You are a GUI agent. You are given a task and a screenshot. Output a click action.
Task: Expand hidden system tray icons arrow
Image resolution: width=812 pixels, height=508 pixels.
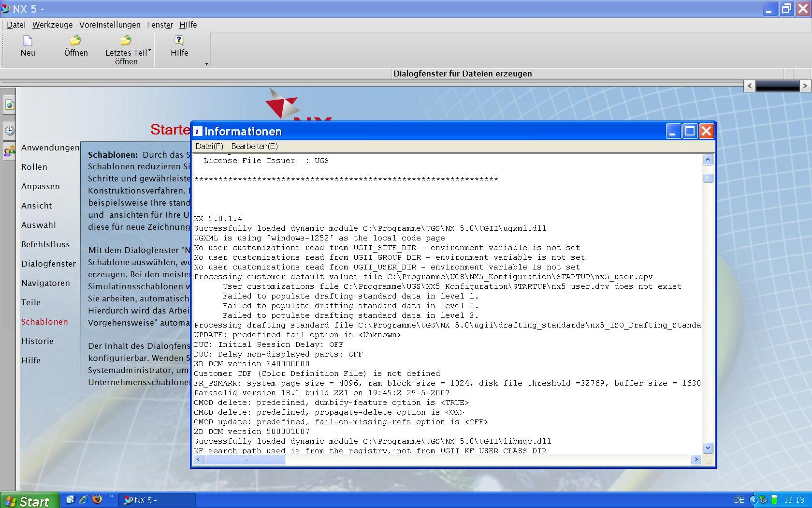click(x=754, y=500)
